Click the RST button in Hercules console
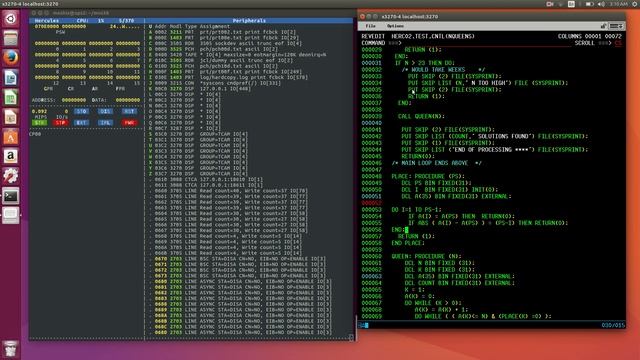 (x=129, y=111)
